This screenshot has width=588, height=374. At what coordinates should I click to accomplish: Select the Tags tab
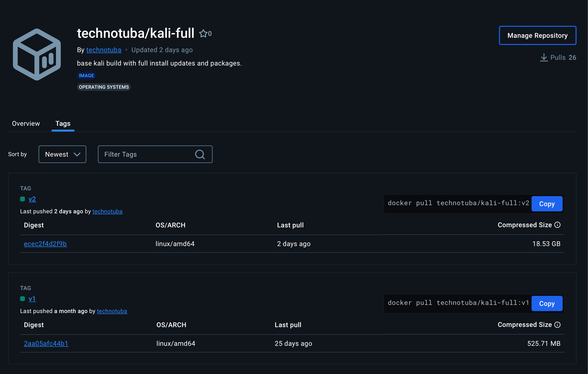click(63, 123)
